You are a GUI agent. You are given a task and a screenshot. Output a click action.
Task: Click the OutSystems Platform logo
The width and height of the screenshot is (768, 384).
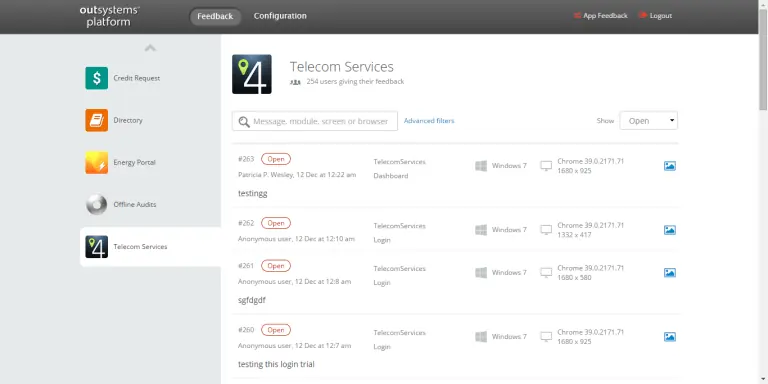(109, 16)
